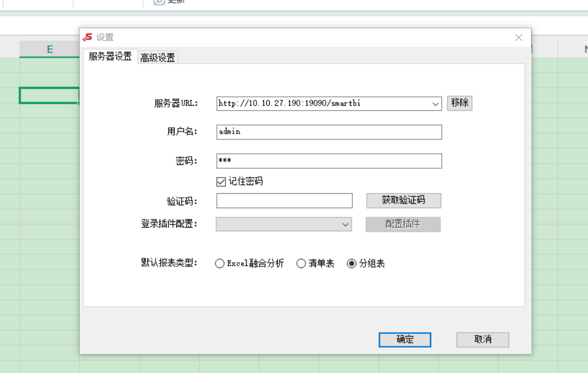Screen dimensions: 588x373
Task: Click into the 验证码 text field
Action: tap(284, 201)
